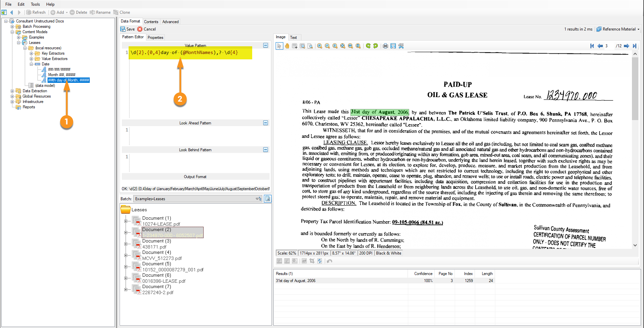Click the Save button

click(x=128, y=29)
